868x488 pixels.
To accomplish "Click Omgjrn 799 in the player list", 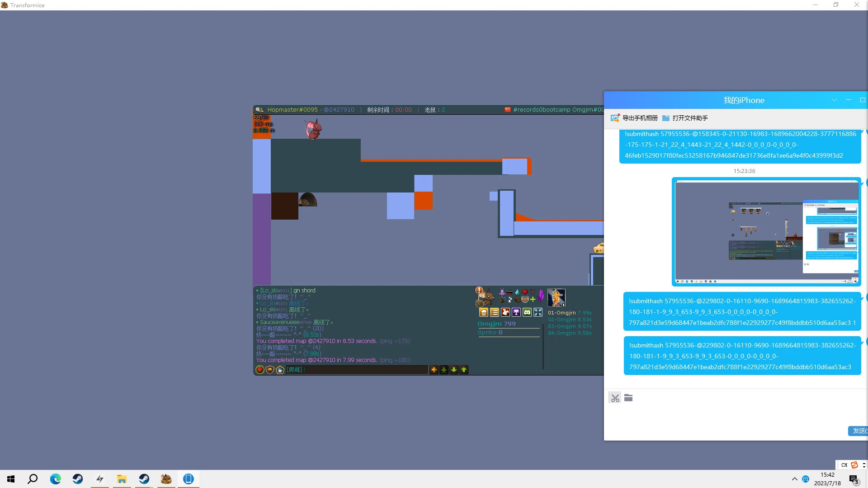I will coord(496,324).
